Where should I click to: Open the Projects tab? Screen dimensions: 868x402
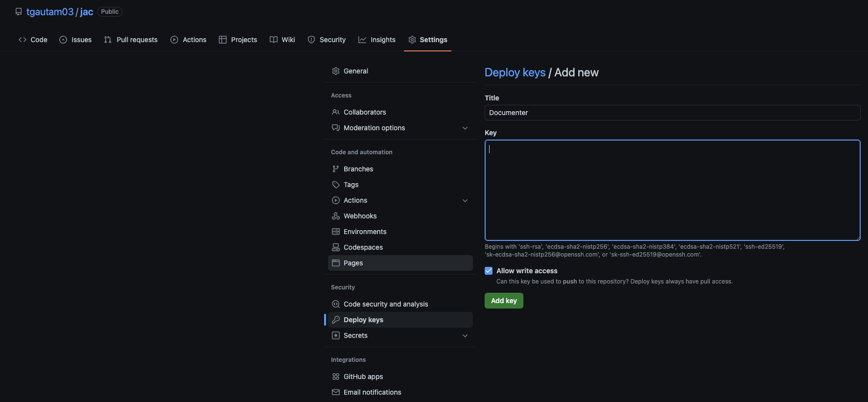238,40
